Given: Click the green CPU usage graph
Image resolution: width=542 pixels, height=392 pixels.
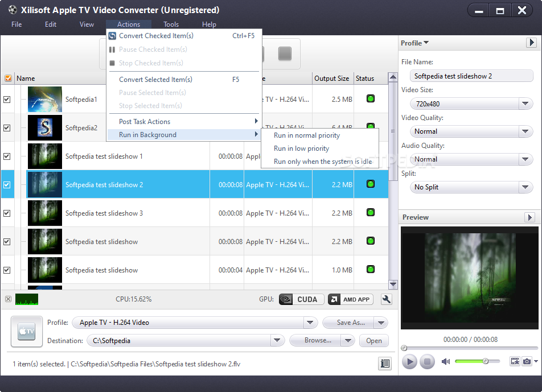Looking at the screenshot, I should pos(27,299).
